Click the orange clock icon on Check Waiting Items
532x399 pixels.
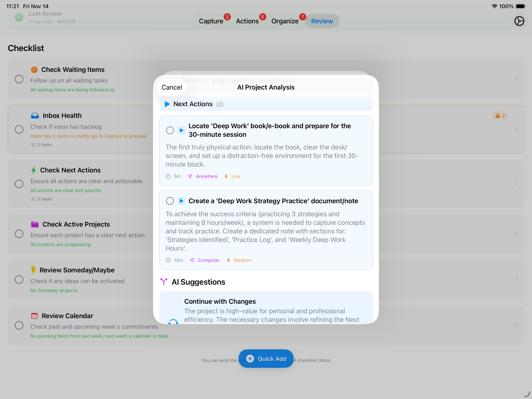tap(34, 69)
